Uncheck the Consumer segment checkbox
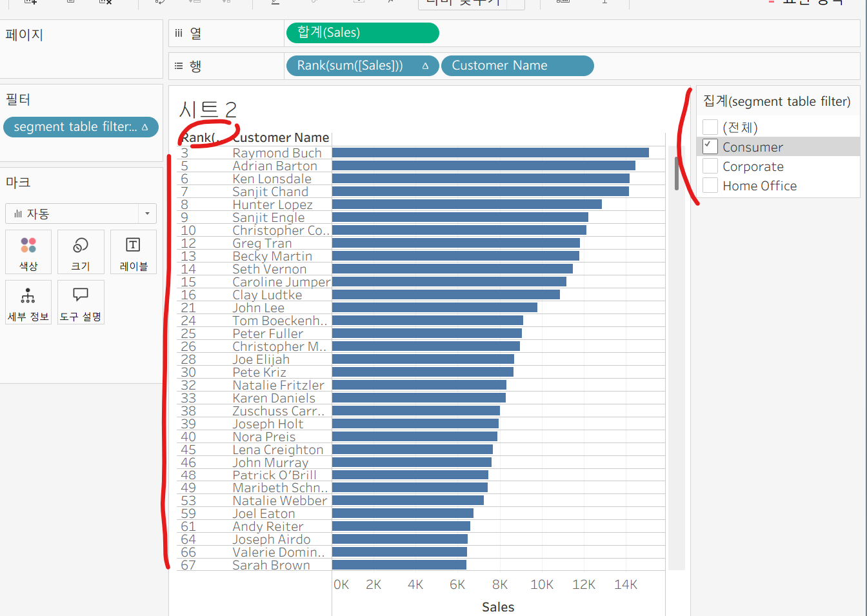The height and width of the screenshot is (616, 867). coord(710,146)
